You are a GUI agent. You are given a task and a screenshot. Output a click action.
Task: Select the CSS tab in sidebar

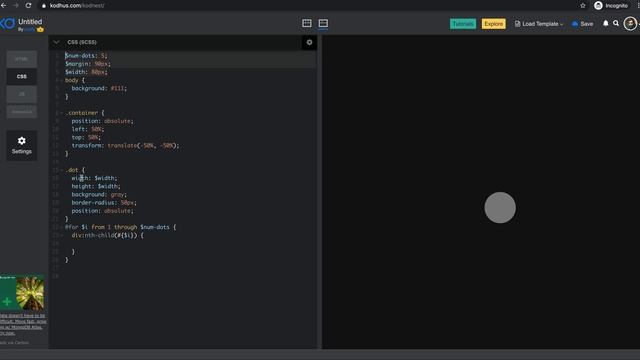[x=22, y=76]
